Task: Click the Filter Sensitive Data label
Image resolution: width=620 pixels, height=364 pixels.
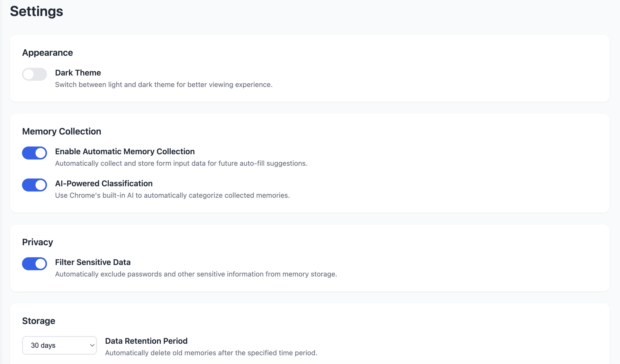Action: coord(93,262)
